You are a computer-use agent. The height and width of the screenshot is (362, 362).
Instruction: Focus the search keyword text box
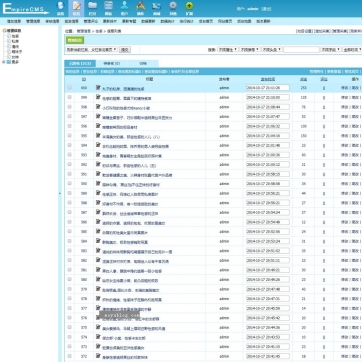[x=301, y=49]
